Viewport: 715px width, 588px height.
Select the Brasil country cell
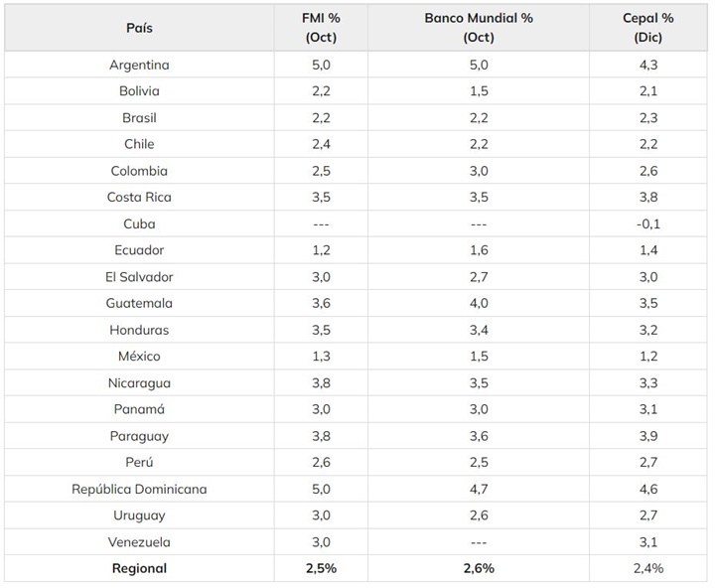[x=139, y=118]
